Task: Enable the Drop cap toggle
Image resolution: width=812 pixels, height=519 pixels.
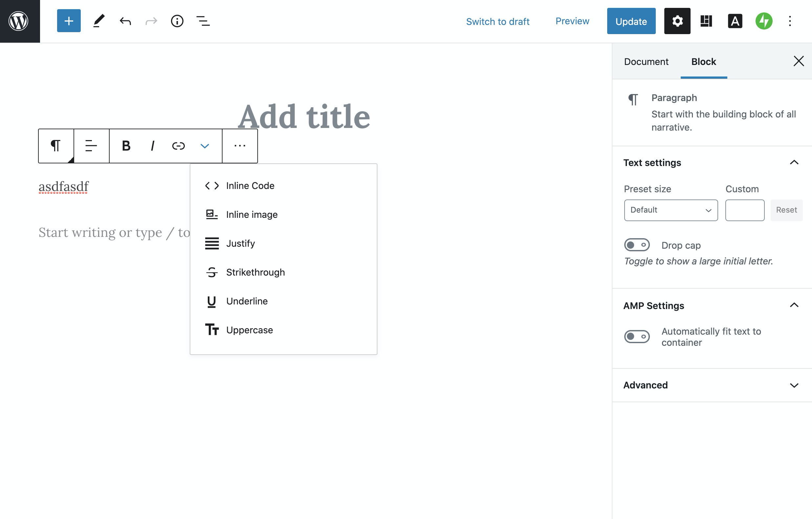Action: pyautogui.click(x=636, y=245)
